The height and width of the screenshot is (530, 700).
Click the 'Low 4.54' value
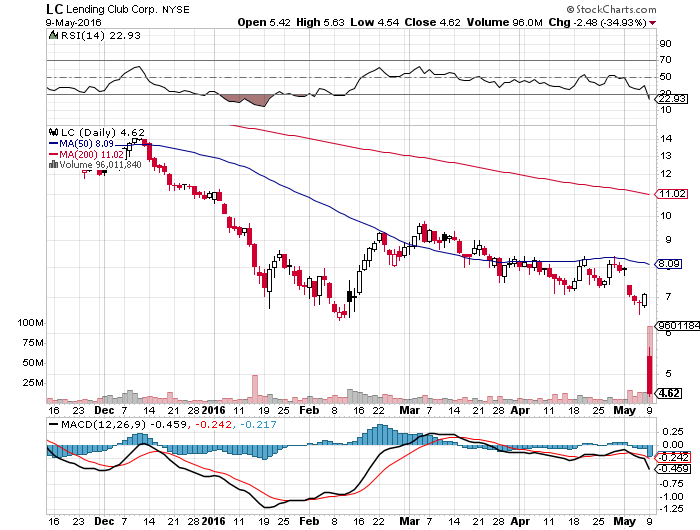point(375,22)
